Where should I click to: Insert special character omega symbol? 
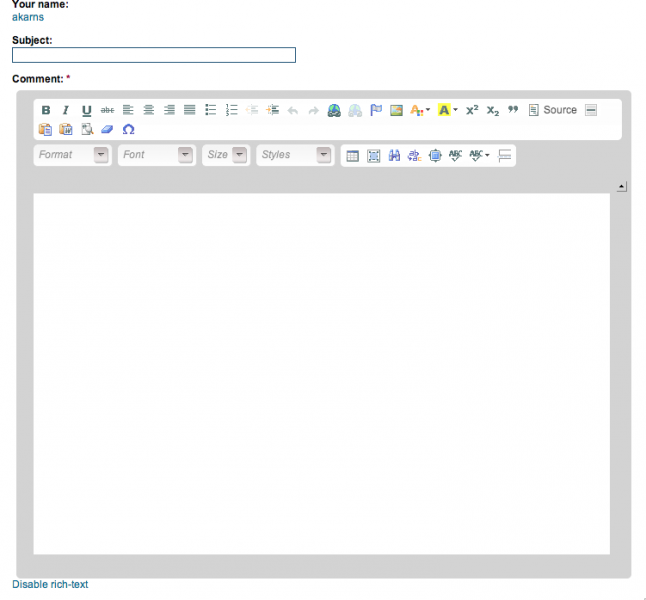coord(128,129)
